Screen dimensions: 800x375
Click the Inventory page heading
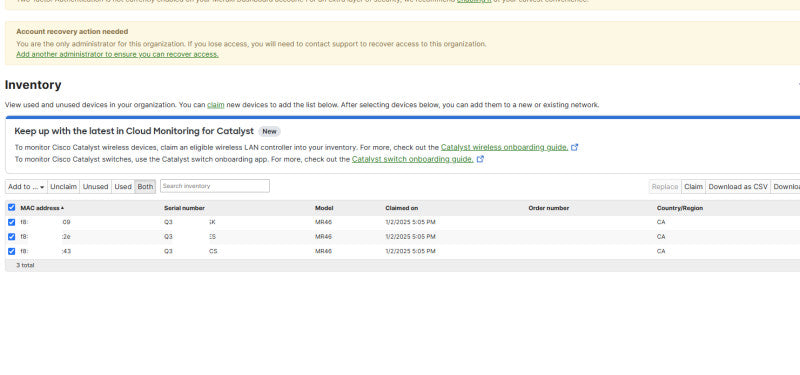pos(33,85)
